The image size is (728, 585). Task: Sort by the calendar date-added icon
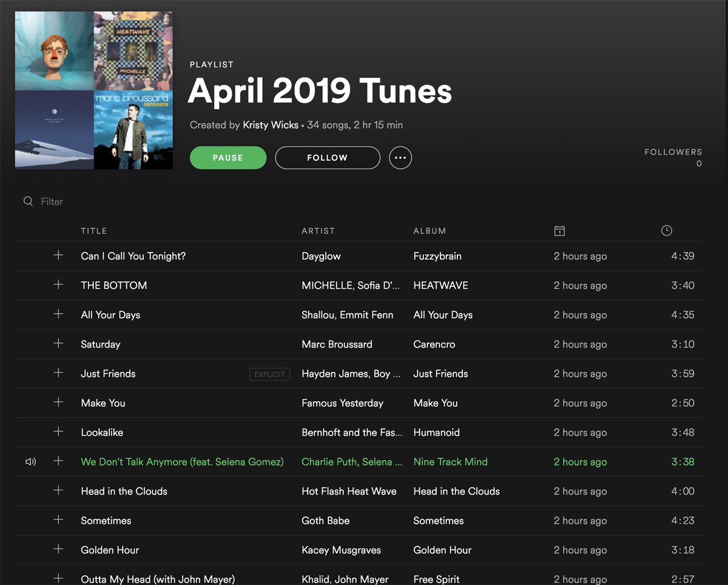click(x=559, y=231)
